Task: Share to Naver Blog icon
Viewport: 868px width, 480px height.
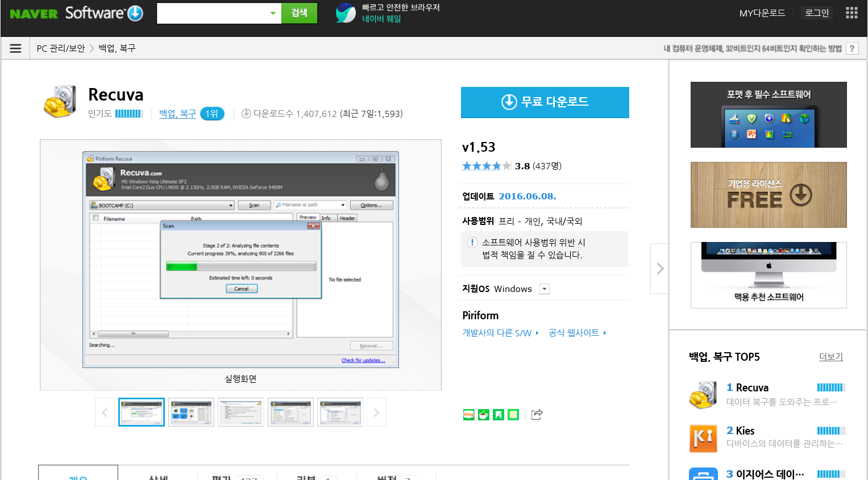Action: [468, 415]
